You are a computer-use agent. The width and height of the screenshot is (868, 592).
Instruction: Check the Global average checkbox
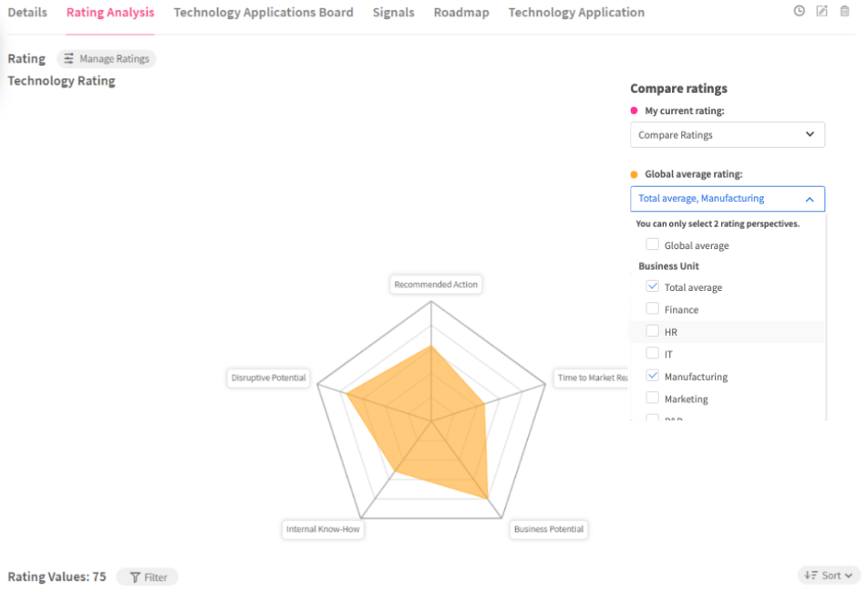point(653,244)
